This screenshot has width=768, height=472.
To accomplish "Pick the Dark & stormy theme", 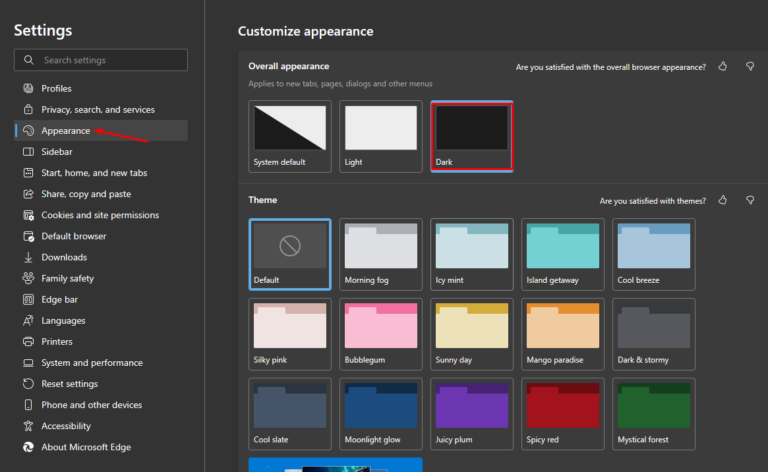I will pos(654,334).
